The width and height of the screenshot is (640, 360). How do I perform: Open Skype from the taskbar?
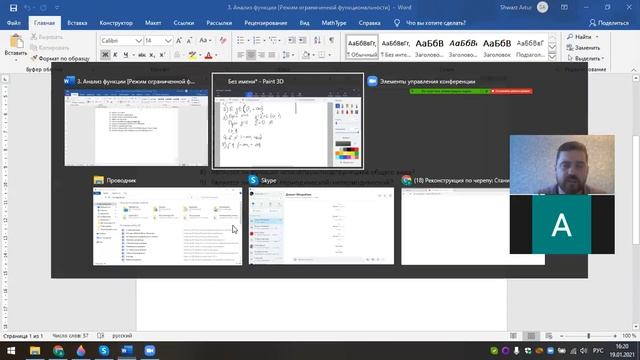104,351
